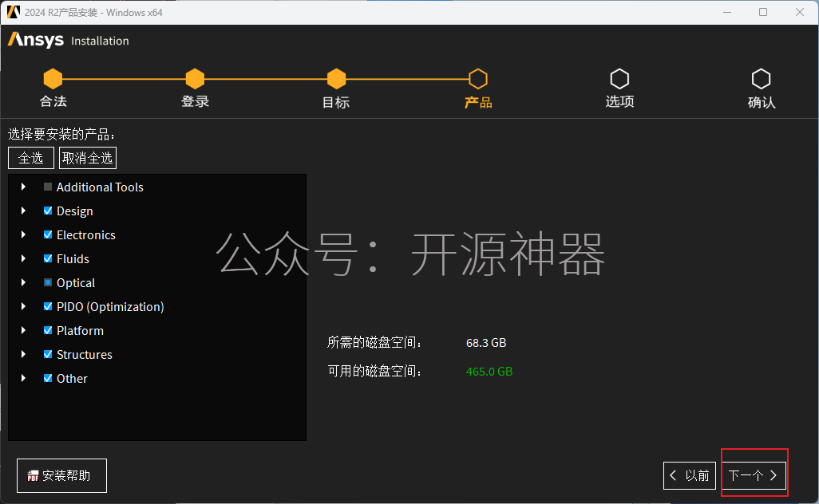819x504 pixels.
Task: Select the 目标 step label
Action: [x=336, y=102]
